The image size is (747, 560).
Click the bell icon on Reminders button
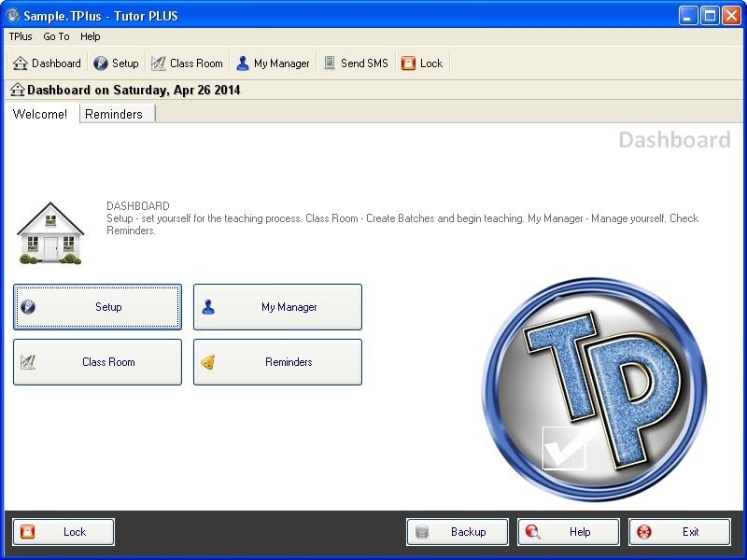pos(208,362)
